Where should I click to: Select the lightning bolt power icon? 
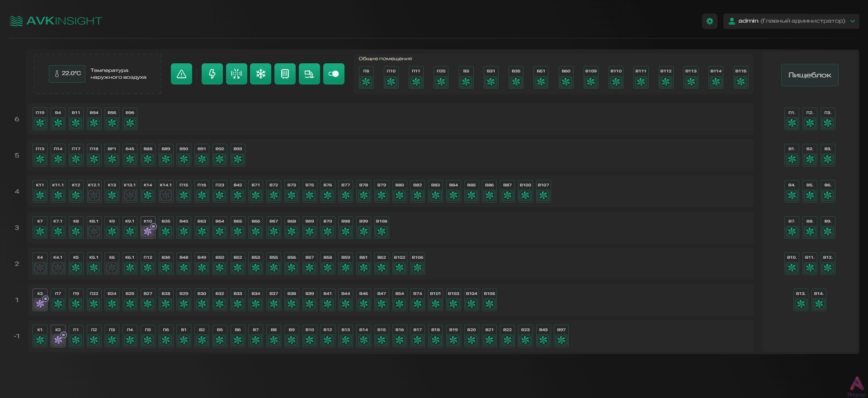coord(212,74)
